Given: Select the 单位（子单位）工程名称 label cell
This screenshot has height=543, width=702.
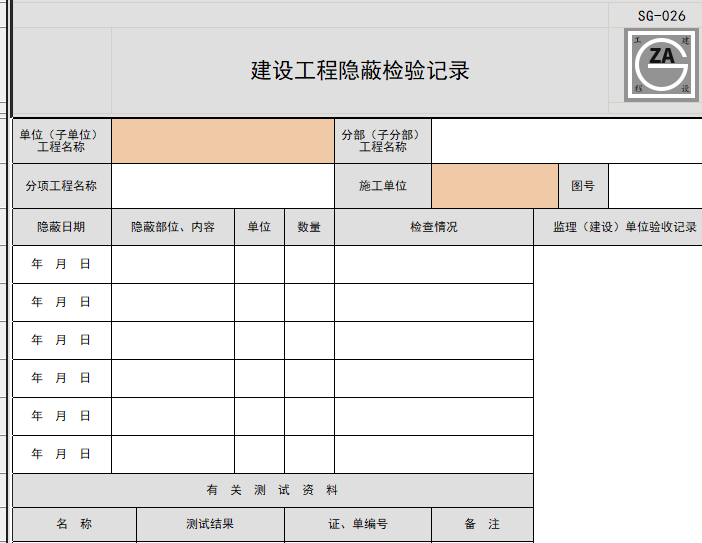Looking at the screenshot, I should click(x=62, y=141).
